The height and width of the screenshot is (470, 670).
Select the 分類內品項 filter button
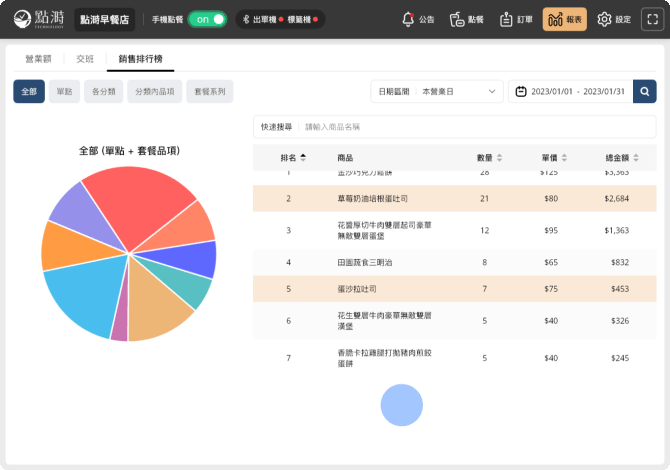(154, 92)
